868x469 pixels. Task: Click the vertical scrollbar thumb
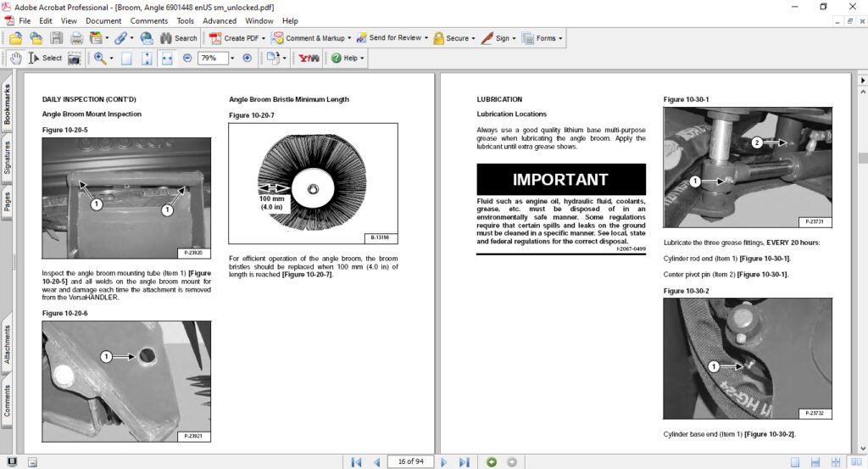[x=862, y=159]
